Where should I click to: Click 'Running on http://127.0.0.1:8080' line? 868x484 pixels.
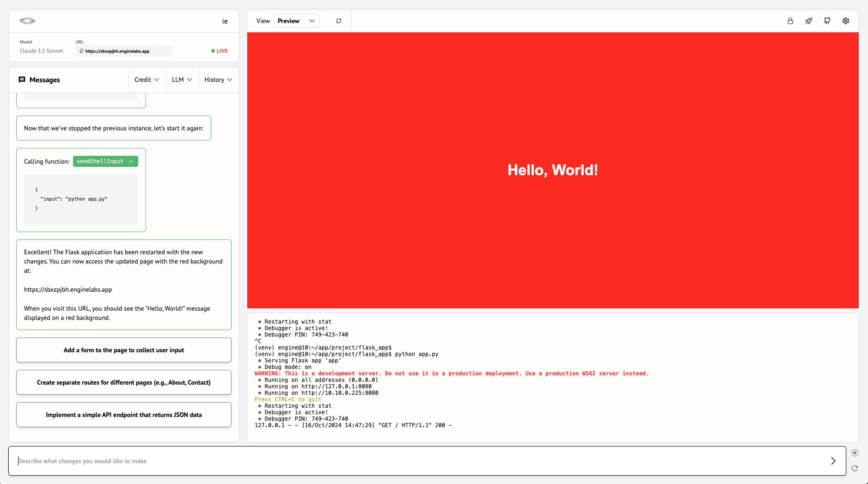click(x=315, y=386)
